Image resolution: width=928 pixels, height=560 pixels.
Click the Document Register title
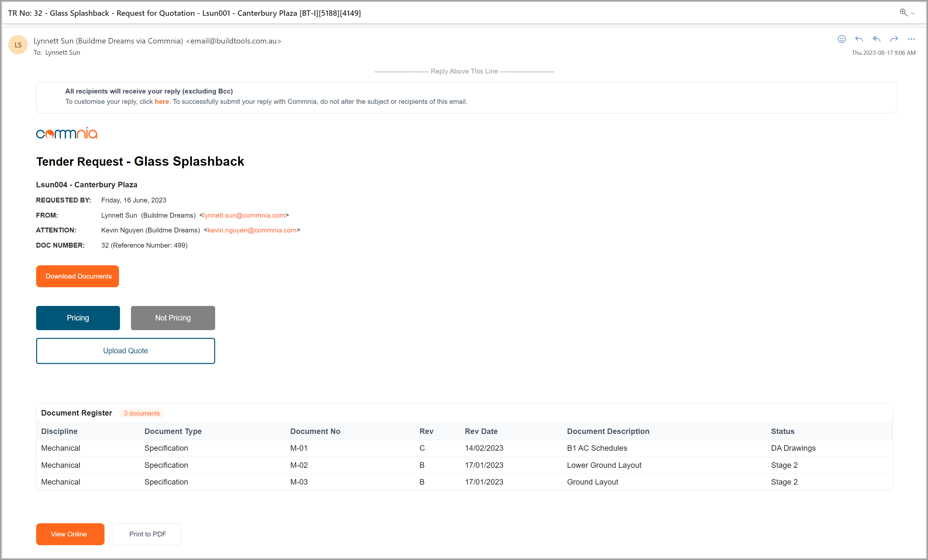point(76,413)
